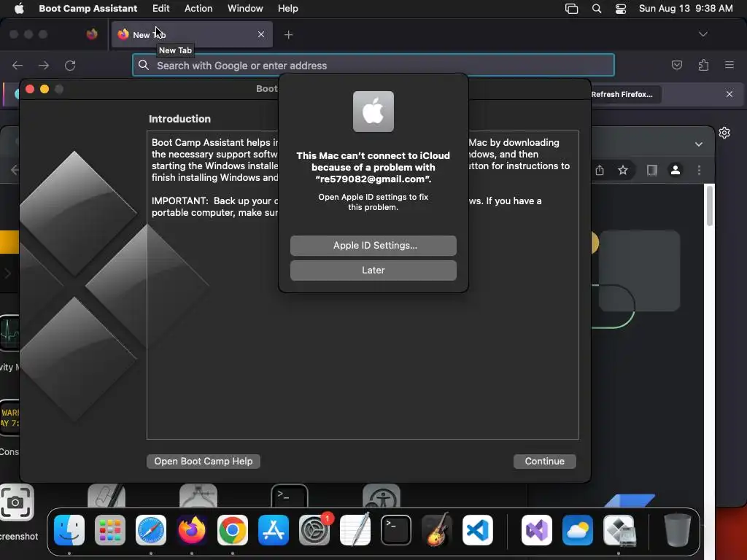747x560 pixels.
Task: Expand the Firefox list all tabs chevron
Action: 703,34
